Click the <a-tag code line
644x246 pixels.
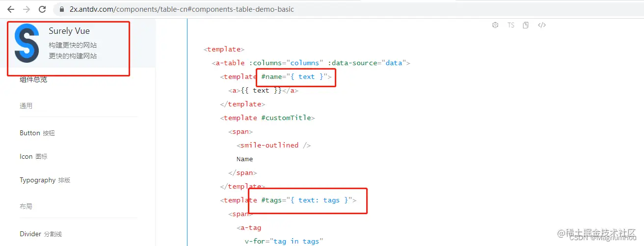coord(249,228)
